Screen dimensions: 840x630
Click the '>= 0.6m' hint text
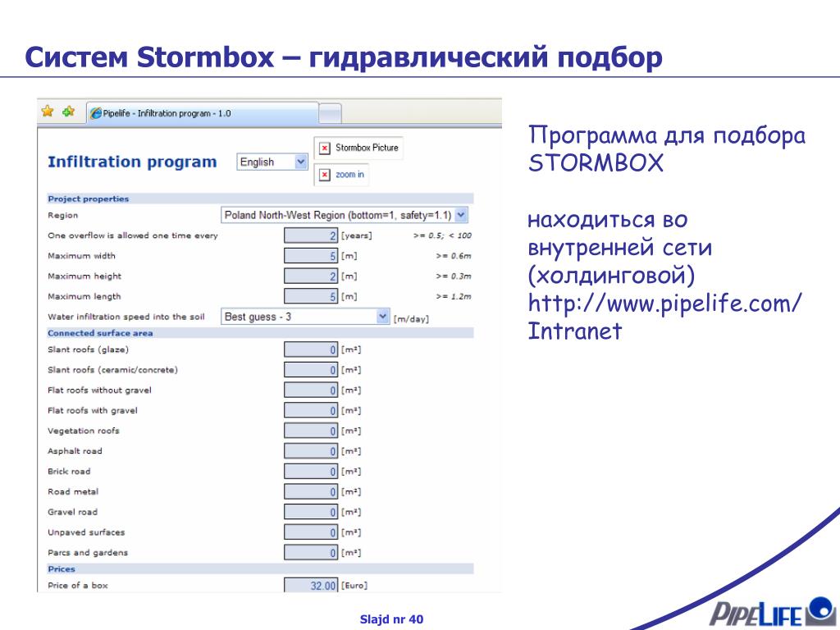tap(454, 256)
